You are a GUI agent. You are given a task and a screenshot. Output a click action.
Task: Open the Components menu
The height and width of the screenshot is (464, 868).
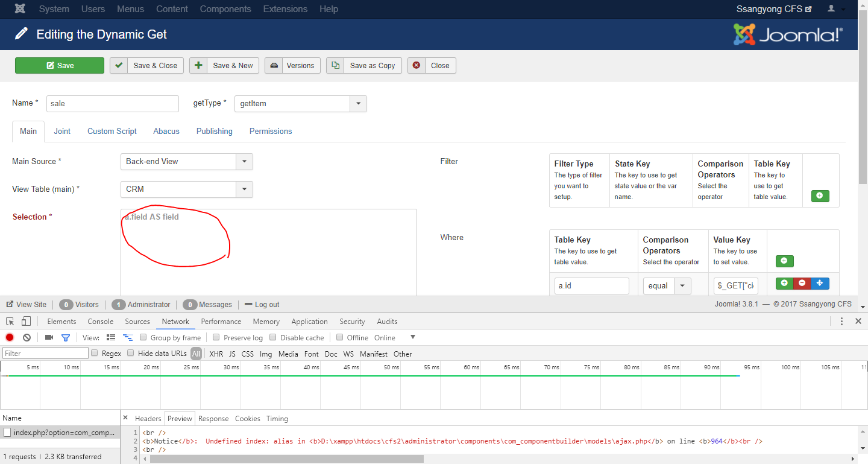(x=225, y=9)
